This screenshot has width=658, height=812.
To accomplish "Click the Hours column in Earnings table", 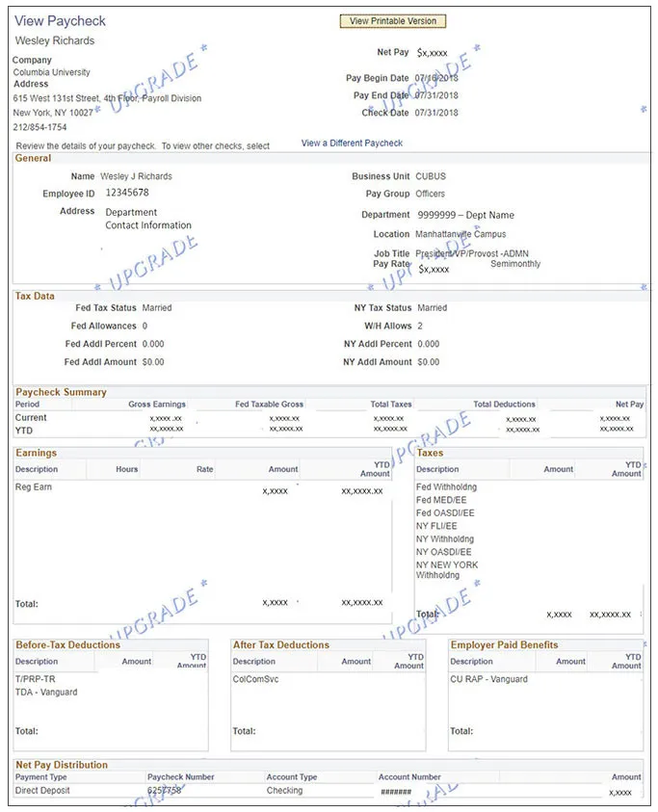I will [126, 469].
